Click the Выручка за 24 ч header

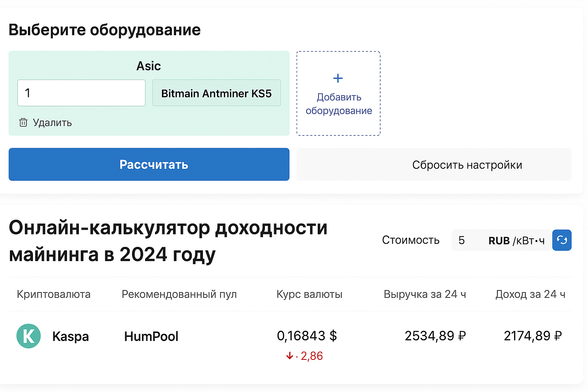coord(425,294)
